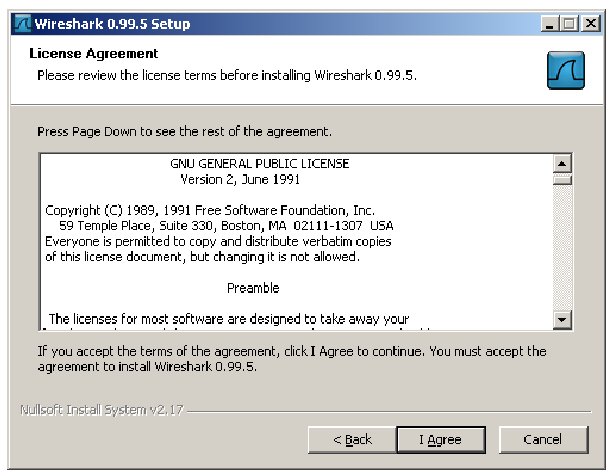This screenshot has height=476, width=614.
Task: Click 'The licenses for most software' line
Action: (x=229, y=319)
